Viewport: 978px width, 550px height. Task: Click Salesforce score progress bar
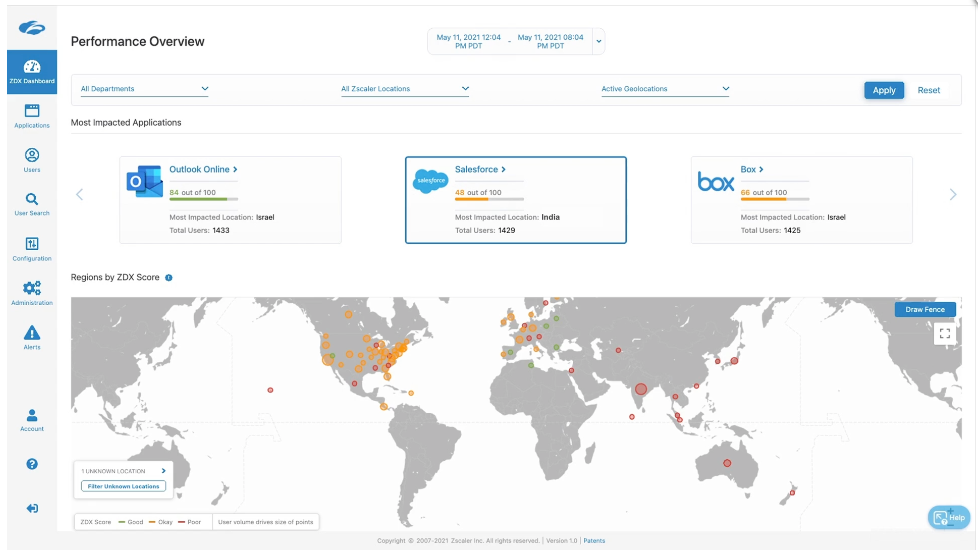tap(489, 200)
